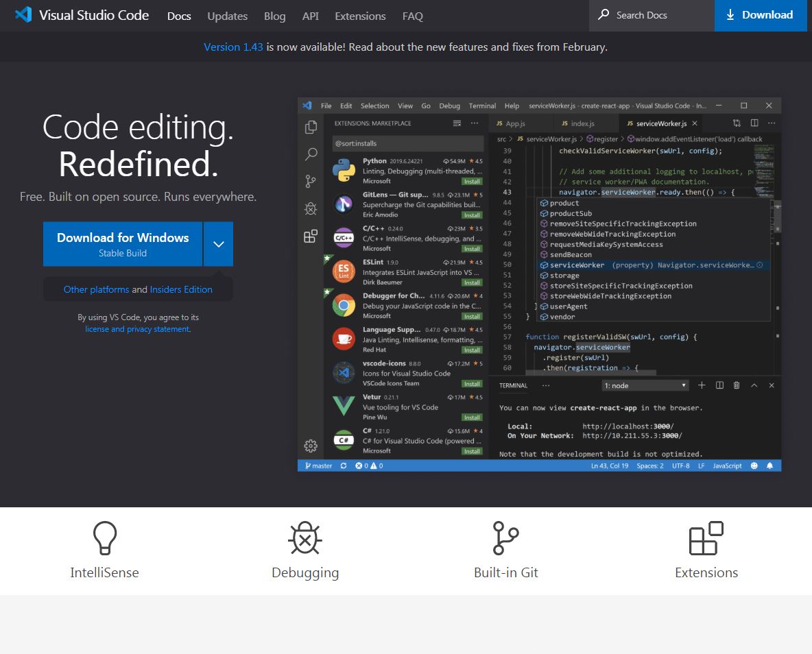The width and height of the screenshot is (812, 654).
Task: Open the Version 1.43 link
Action: 234,47
